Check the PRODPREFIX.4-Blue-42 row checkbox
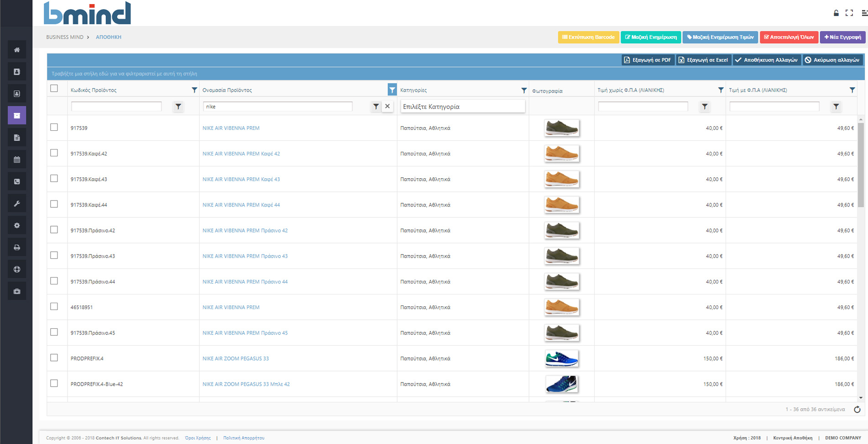This screenshot has width=868, height=444. [54, 383]
